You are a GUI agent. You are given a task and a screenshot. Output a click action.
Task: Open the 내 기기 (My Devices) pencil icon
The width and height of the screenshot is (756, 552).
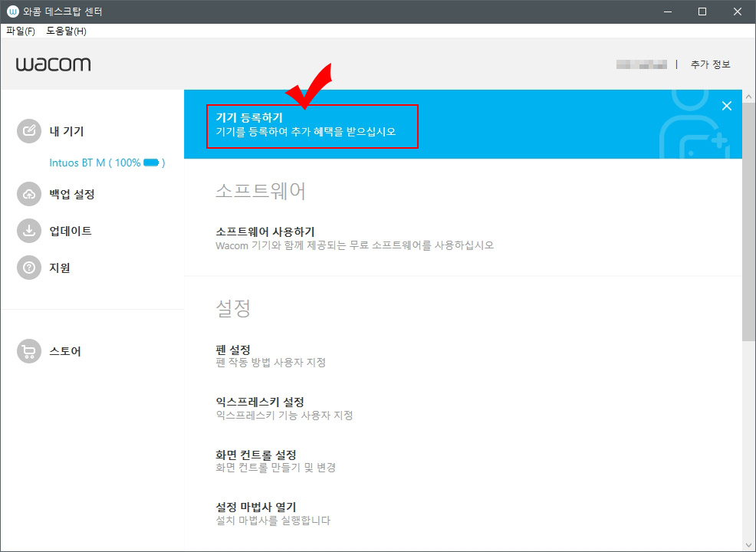[28, 130]
